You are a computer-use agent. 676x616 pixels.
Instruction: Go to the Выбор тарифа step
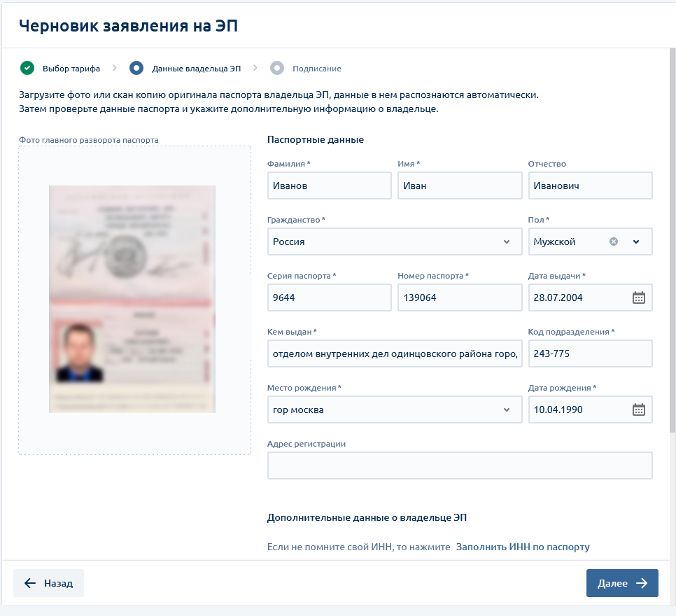(x=71, y=69)
